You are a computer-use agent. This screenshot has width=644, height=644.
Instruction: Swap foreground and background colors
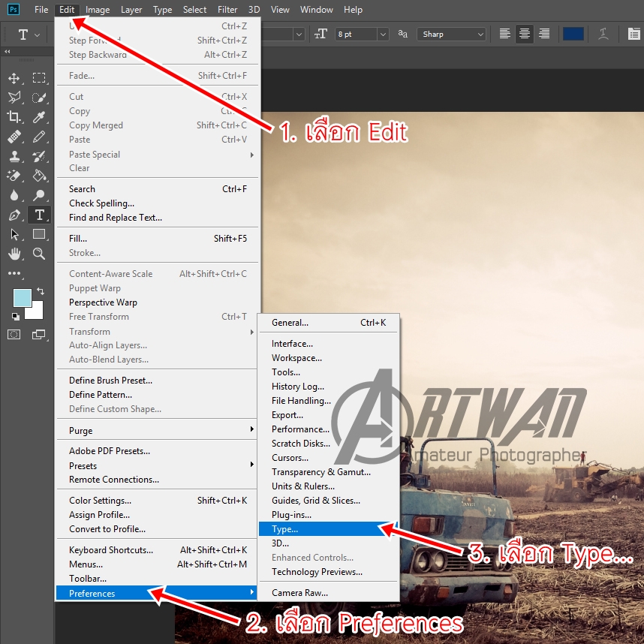41,291
